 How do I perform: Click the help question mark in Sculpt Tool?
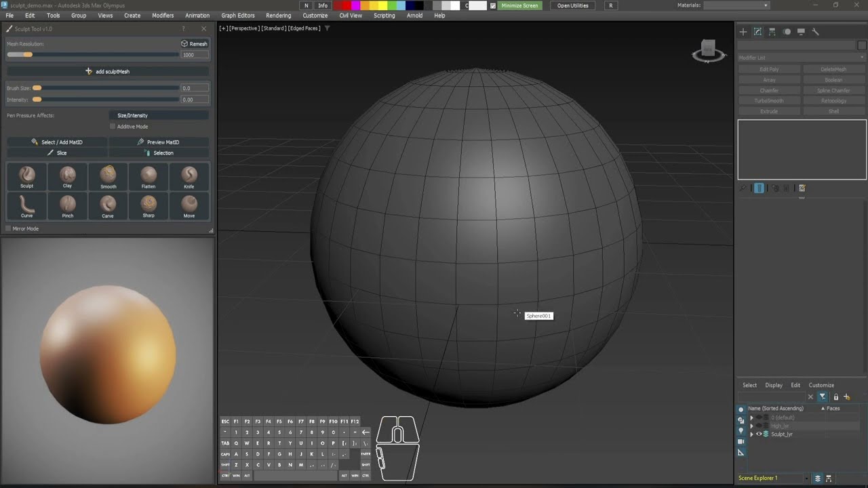(x=183, y=29)
